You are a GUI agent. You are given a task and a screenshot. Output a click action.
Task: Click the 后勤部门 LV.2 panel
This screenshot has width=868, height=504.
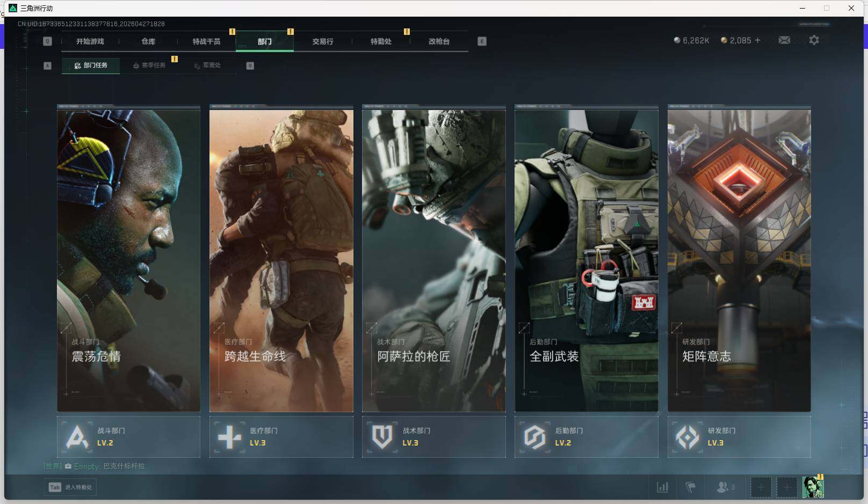point(587,437)
